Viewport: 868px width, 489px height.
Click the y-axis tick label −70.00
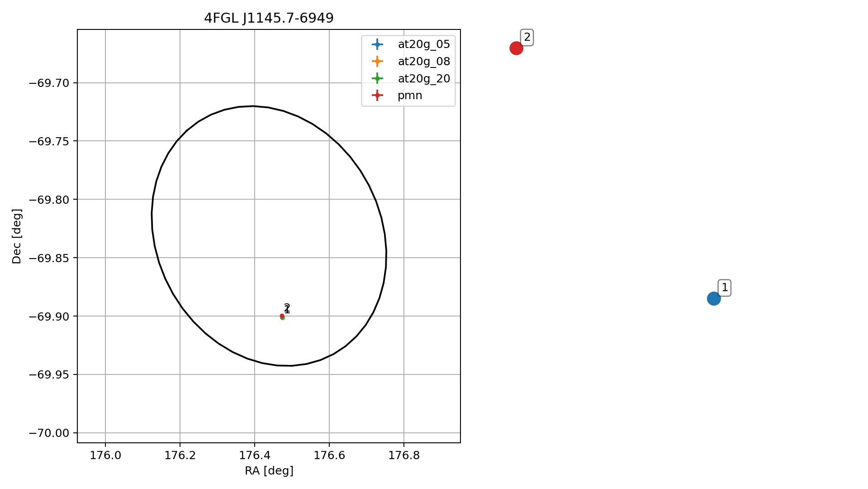(x=49, y=433)
